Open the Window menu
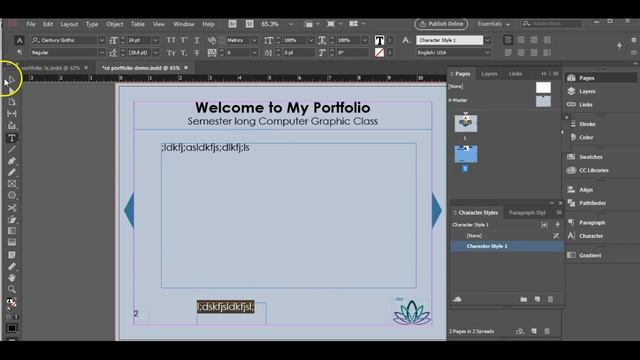 click(184, 24)
